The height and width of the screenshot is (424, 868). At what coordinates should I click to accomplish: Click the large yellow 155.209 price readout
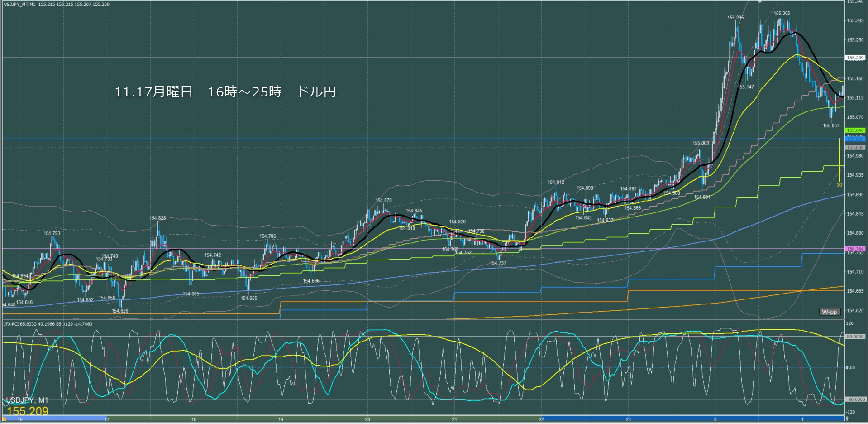tap(28, 411)
